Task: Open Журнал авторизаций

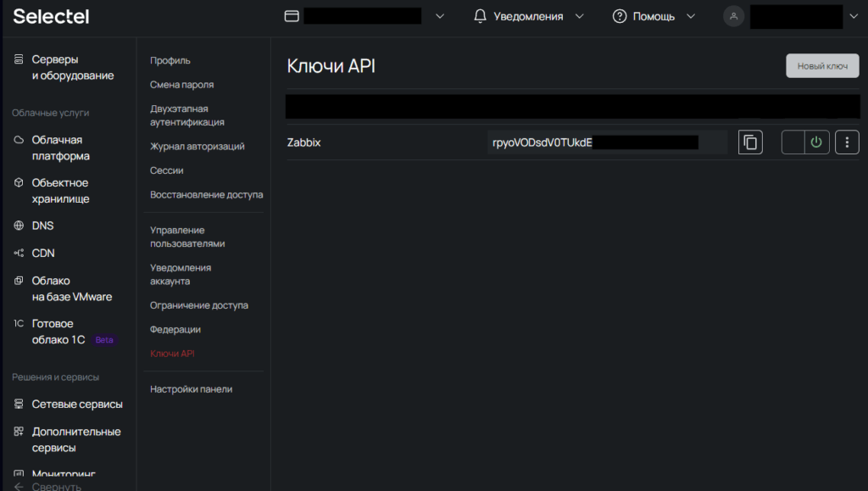Action: (197, 146)
